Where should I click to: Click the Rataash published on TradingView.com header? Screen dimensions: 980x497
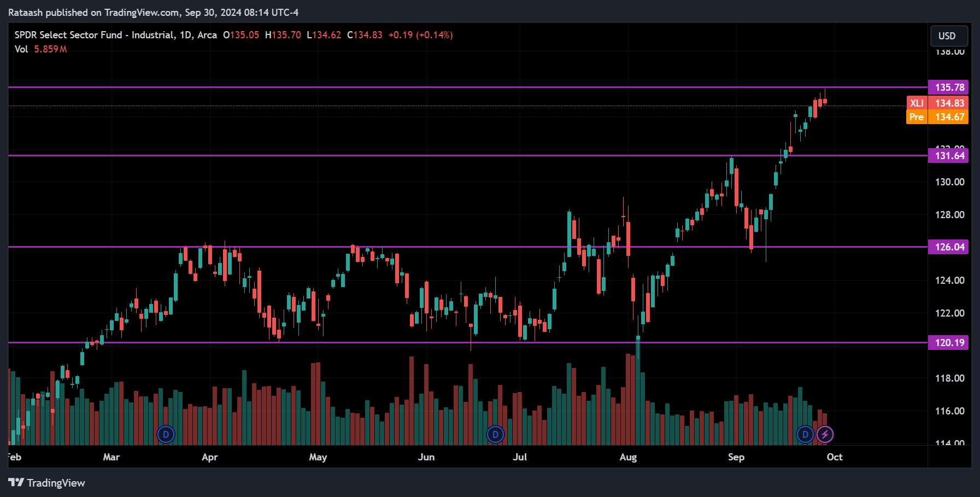(x=153, y=13)
